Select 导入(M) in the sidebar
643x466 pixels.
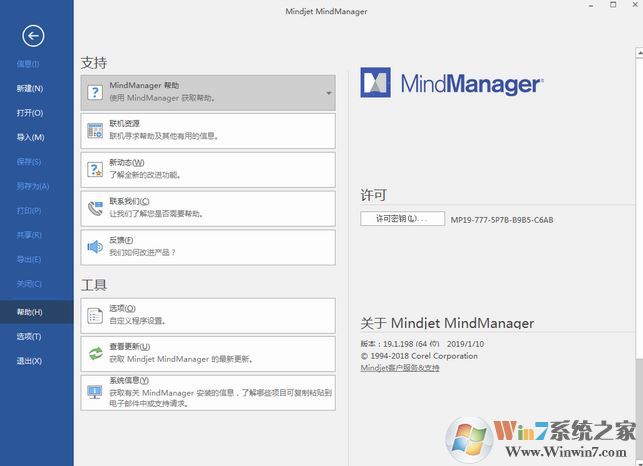(x=30, y=137)
